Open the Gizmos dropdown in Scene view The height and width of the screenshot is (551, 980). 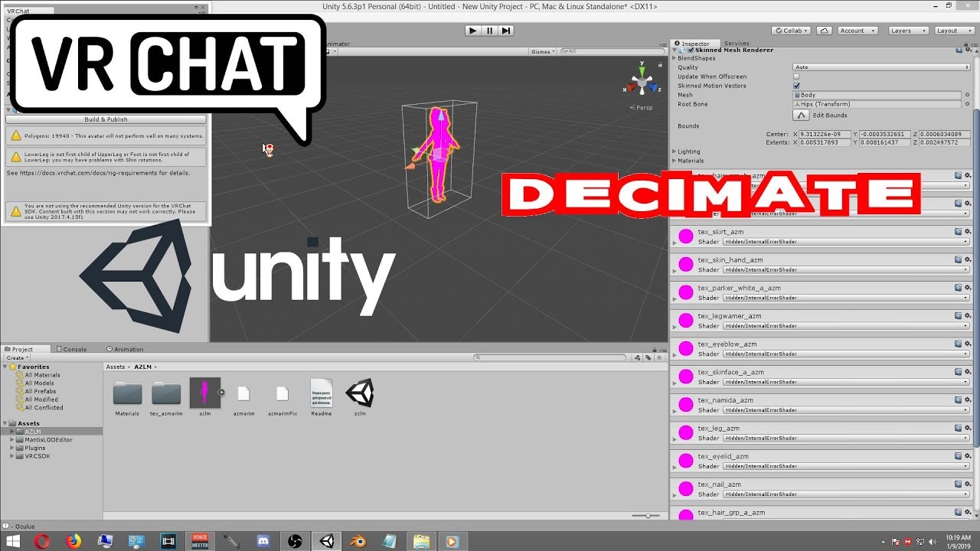click(x=543, y=51)
